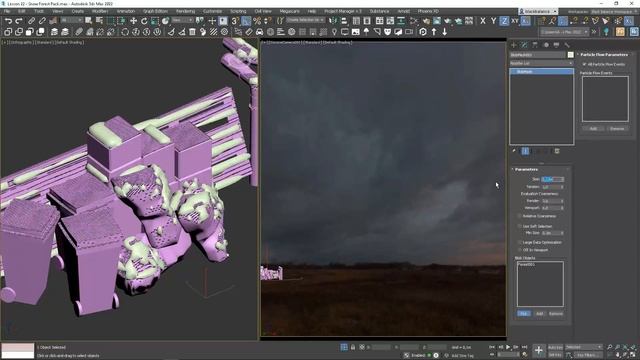Open the Selected key filter dropdown
This screenshot has width=640, height=360.
coord(584,347)
